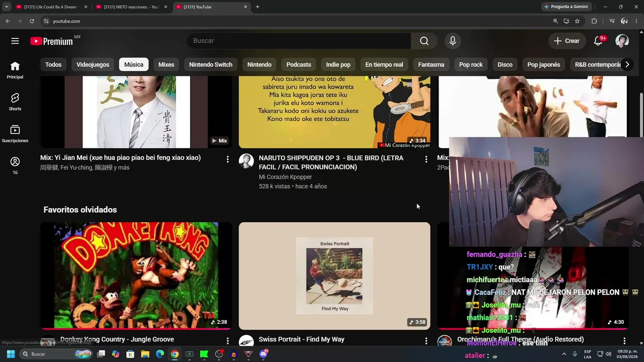Screen dimensions: 644x362
Task: Open a new browser tab
Action: [258, 7]
